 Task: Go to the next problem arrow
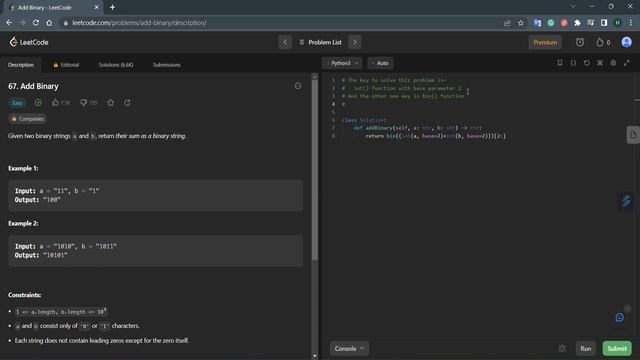coord(355,42)
